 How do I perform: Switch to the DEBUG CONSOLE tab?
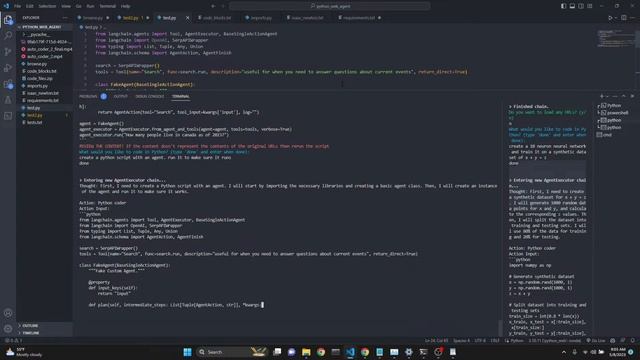(x=150, y=96)
